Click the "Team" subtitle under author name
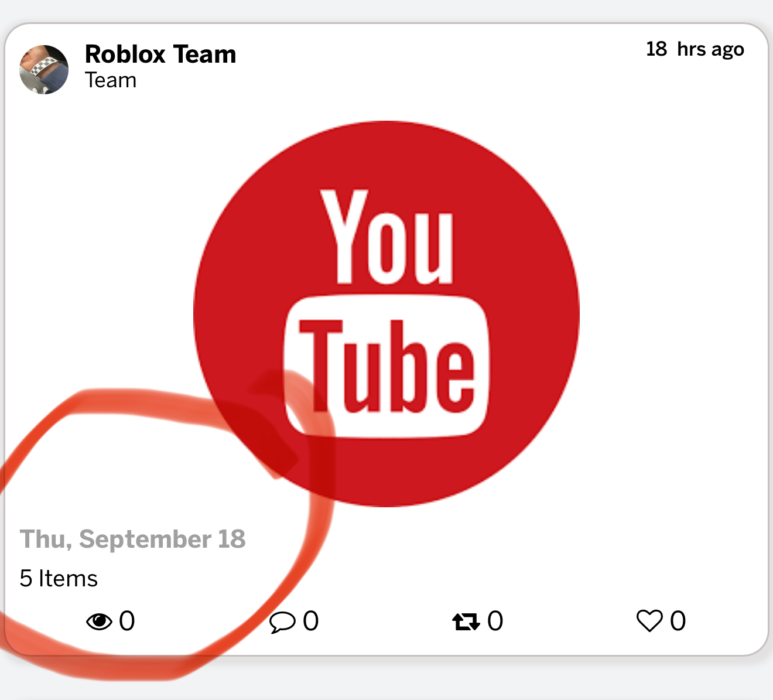 [x=111, y=80]
